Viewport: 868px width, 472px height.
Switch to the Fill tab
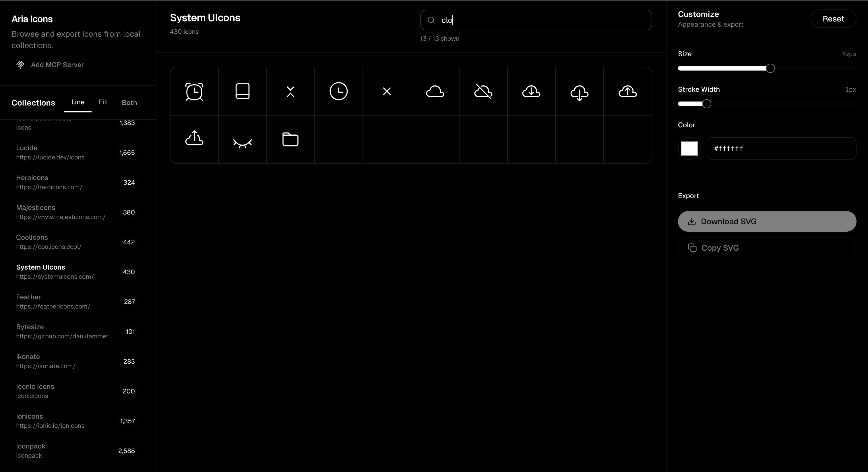tap(103, 102)
